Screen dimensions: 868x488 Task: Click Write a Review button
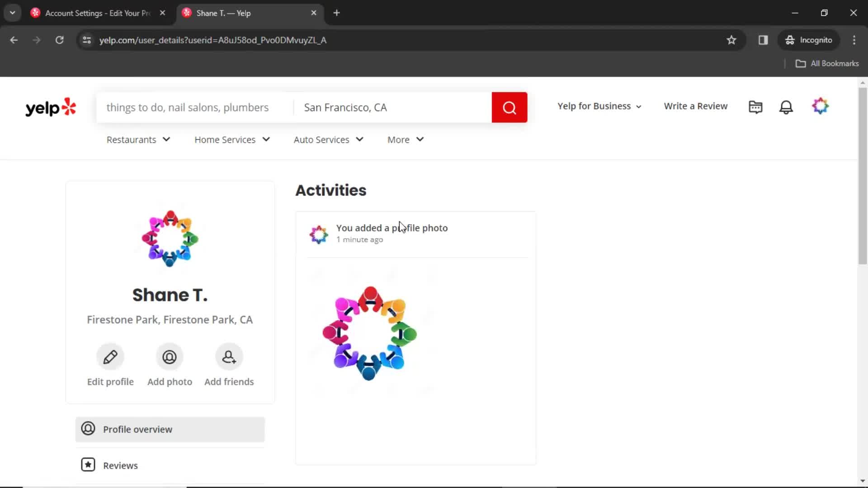[x=696, y=106]
